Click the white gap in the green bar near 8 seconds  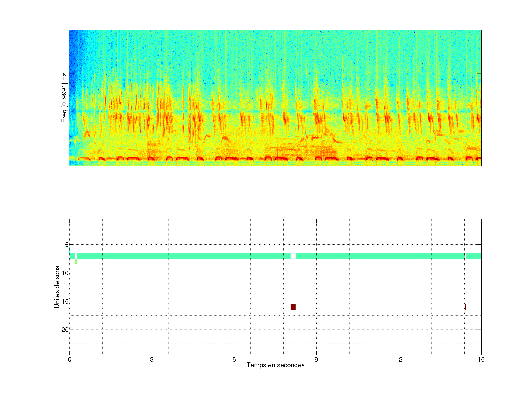293,256
